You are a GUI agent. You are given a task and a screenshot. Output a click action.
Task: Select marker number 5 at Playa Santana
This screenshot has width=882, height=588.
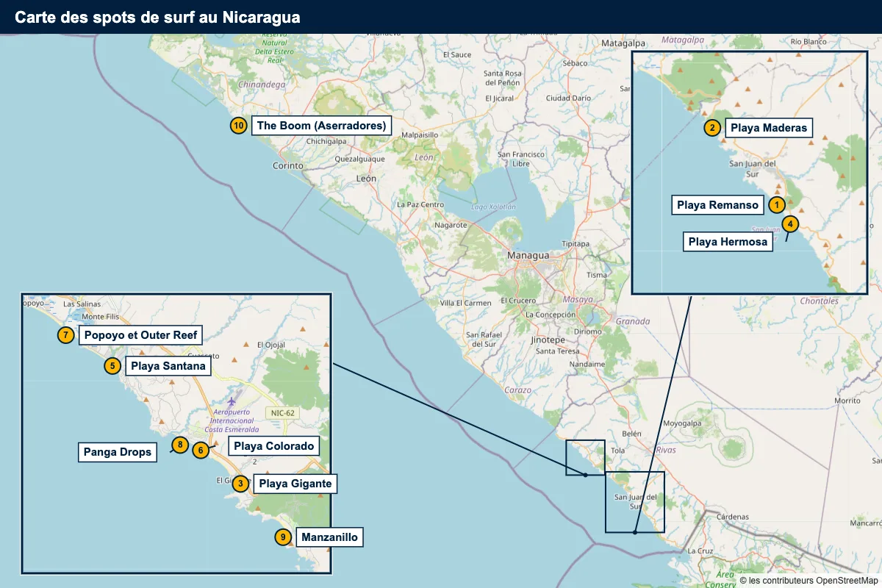[112, 365]
